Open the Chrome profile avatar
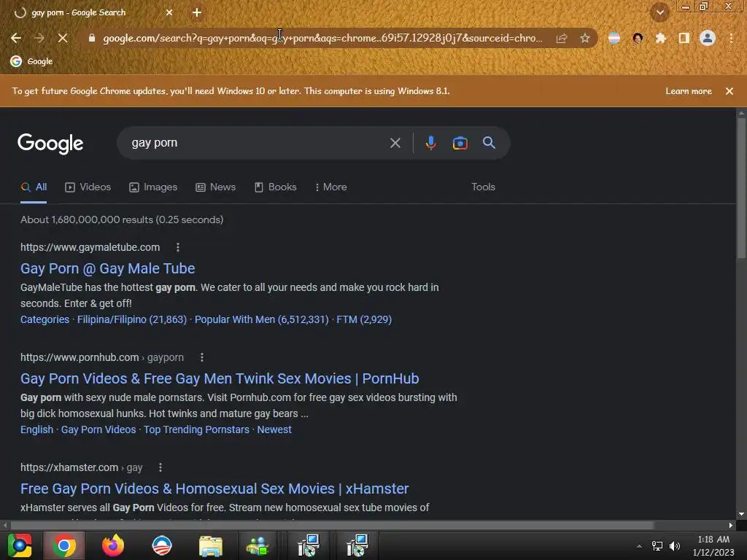The width and height of the screenshot is (747, 560). (x=708, y=38)
